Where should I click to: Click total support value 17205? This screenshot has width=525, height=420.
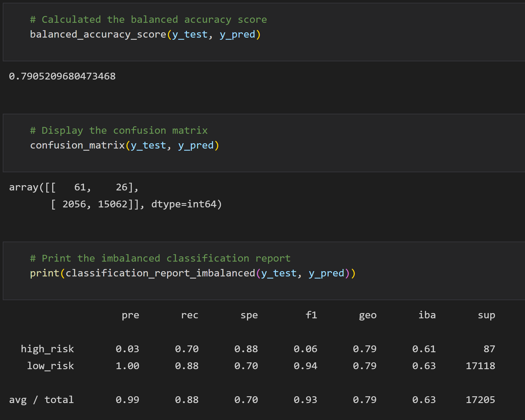(480, 400)
